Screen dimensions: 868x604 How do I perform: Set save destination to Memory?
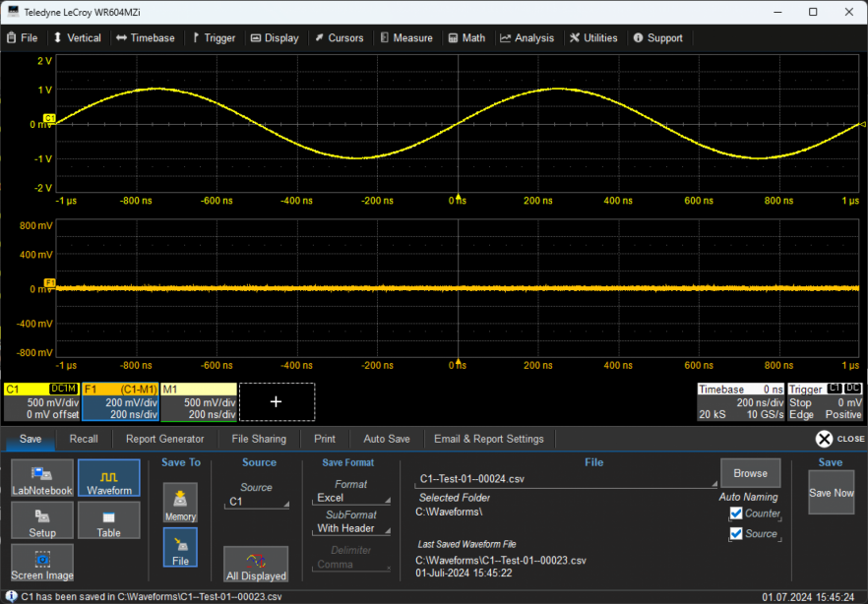(180, 503)
